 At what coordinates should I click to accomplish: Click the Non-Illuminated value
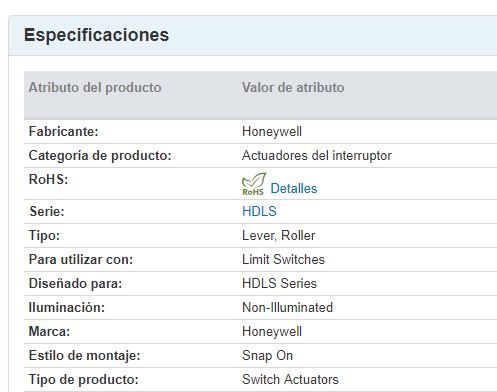click(287, 307)
